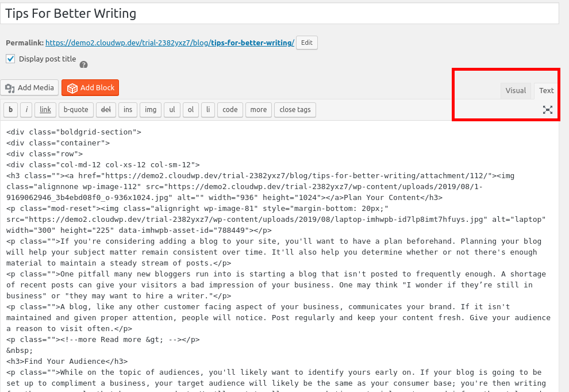
Task: Insert an italic tag with the i button
Action: (x=26, y=110)
